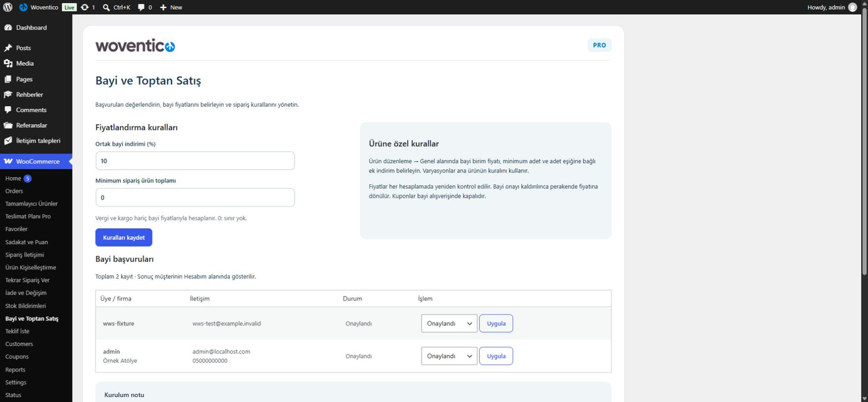Screen dimensions: 868x402
Task: Open Teslimat Planı Pro menu item
Action: tap(28, 217)
